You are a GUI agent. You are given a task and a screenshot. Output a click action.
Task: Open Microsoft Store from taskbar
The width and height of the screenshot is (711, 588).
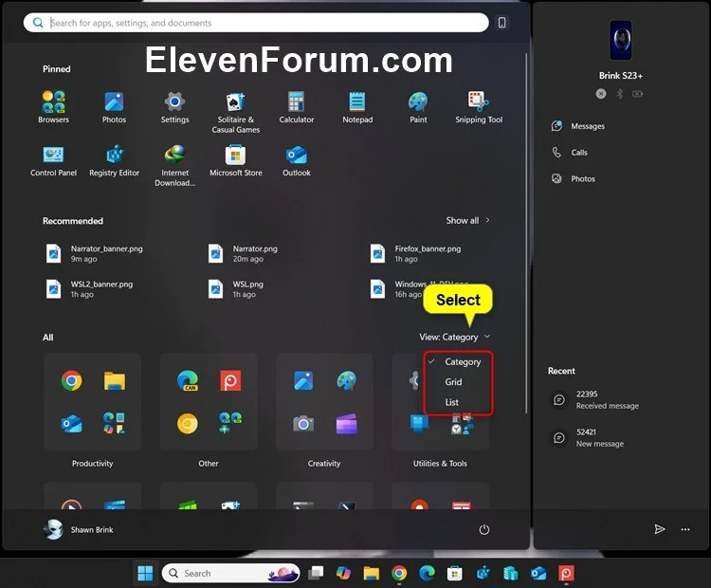coord(454,574)
